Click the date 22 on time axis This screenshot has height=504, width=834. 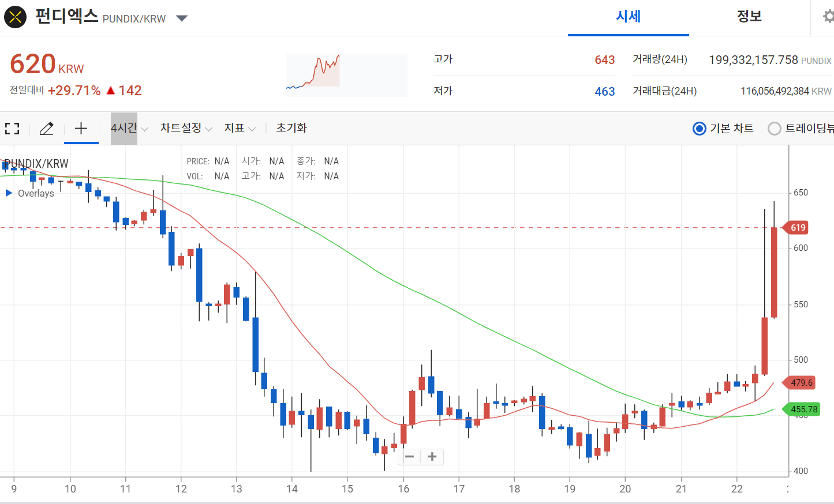(737, 489)
